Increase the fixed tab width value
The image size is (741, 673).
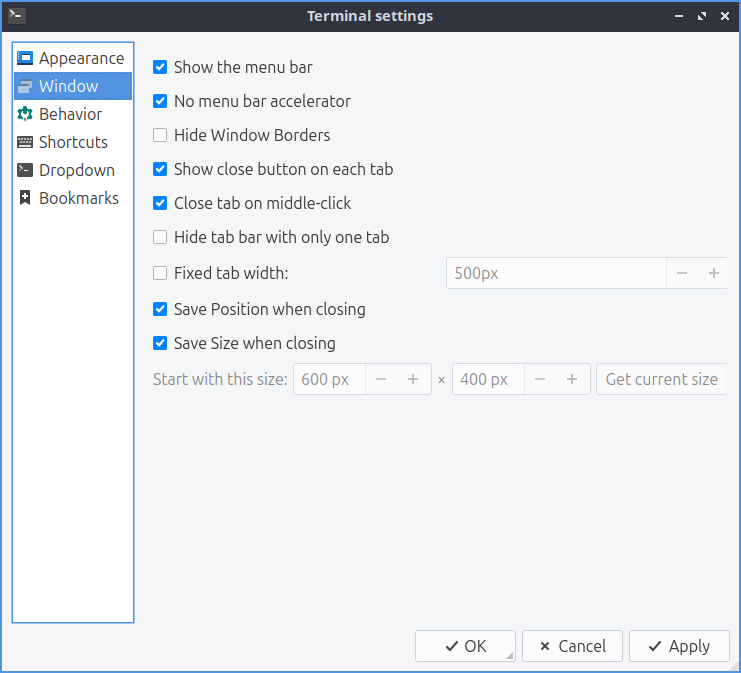click(x=714, y=273)
